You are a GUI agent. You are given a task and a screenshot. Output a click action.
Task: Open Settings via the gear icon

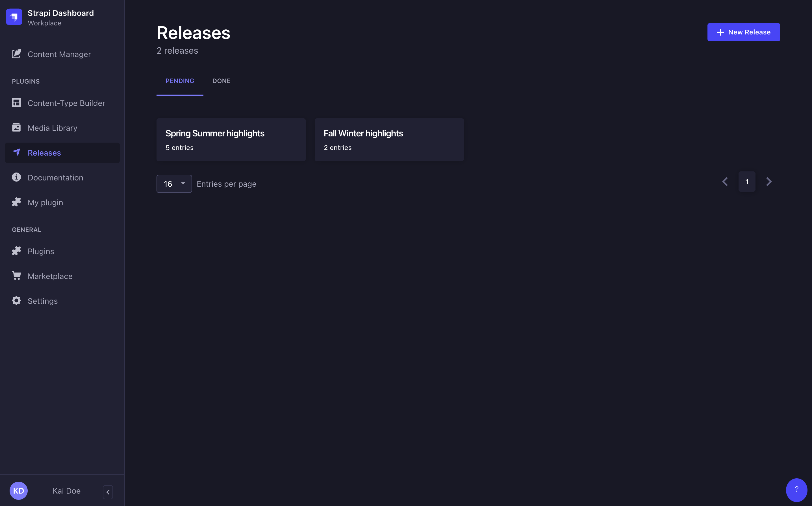click(x=16, y=300)
